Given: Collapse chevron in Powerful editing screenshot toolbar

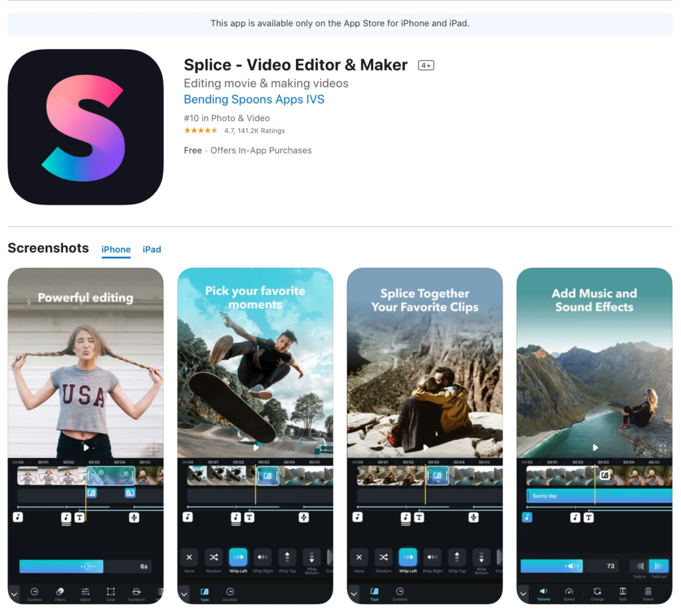Looking at the screenshot, I should [x=14, y=593].
